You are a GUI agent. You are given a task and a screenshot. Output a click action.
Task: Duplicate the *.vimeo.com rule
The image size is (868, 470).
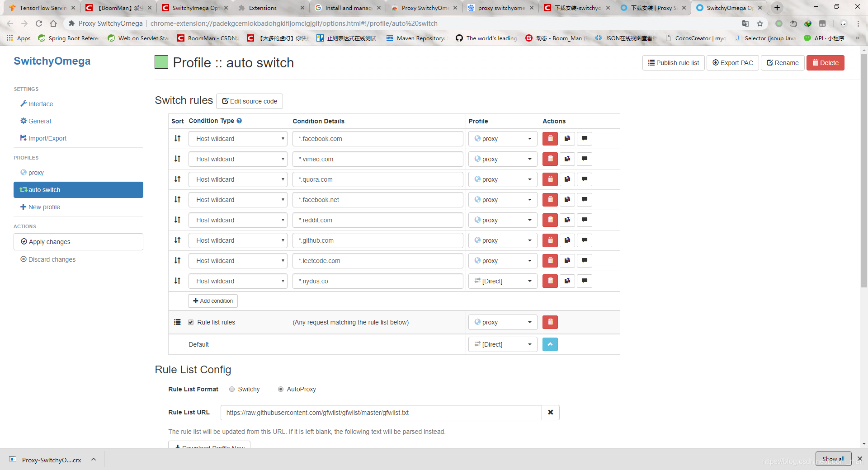[567, 159]
